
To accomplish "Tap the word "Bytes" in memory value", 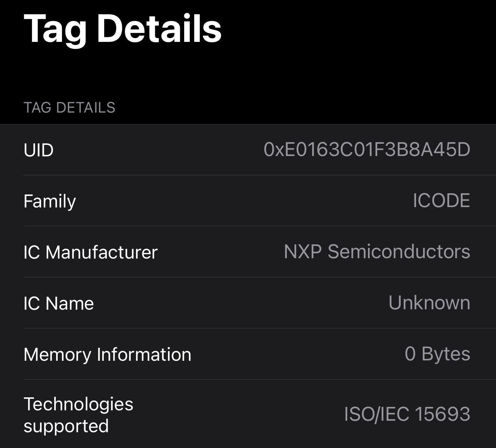I will point(446,354).
